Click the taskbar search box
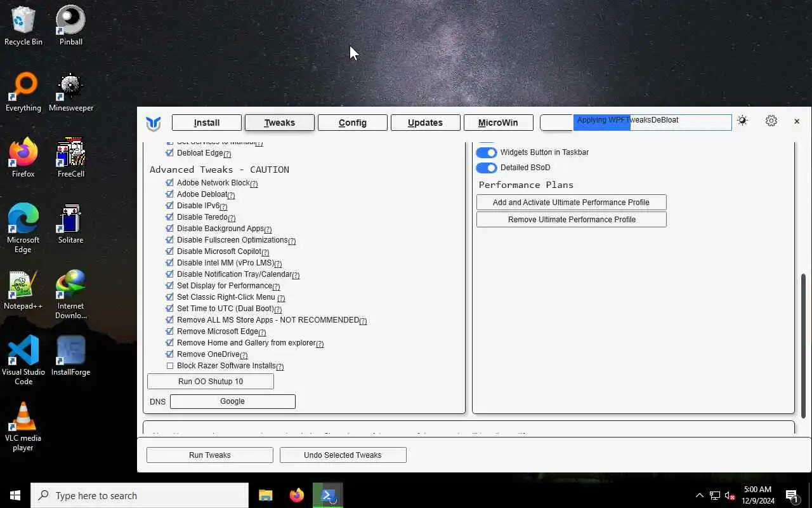 coord(140,495)
